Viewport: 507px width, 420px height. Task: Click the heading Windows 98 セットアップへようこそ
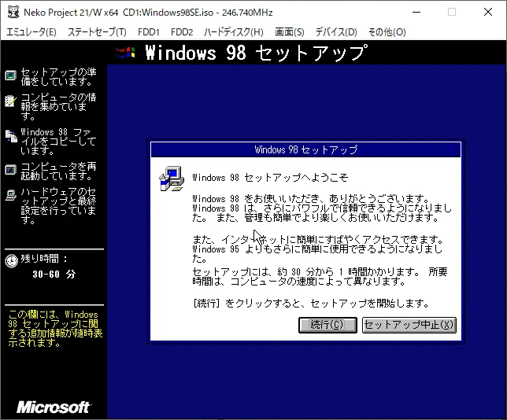(270, 178)
